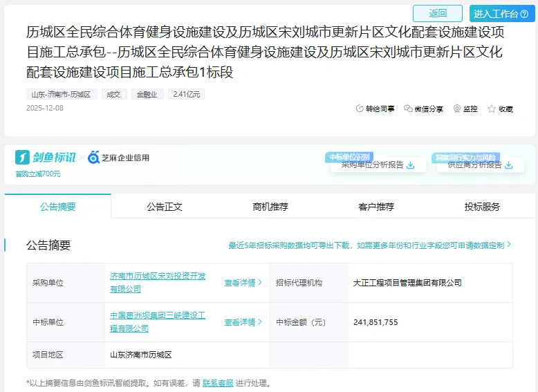Expand 查看详情 for the 采购单位 row
The height and width of the screenshot is (392, 538).
(x=243, y=283)
